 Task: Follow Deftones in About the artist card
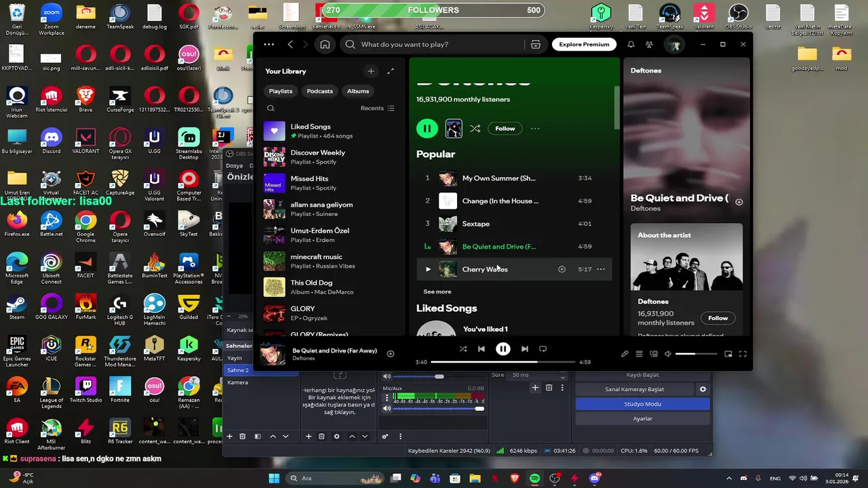pos(718,318)
